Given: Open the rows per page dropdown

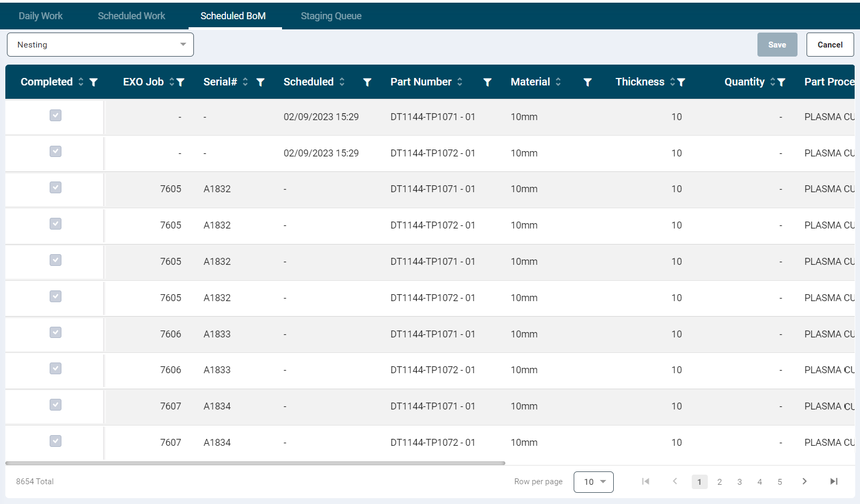Looking at the screenshot, I should pyautogui.click(x=593, y=482).
